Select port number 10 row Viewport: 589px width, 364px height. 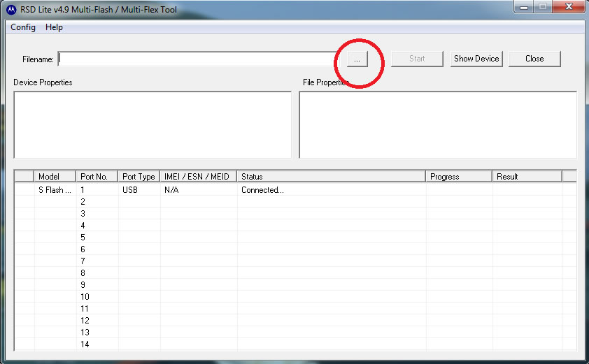tap(295, 297)
